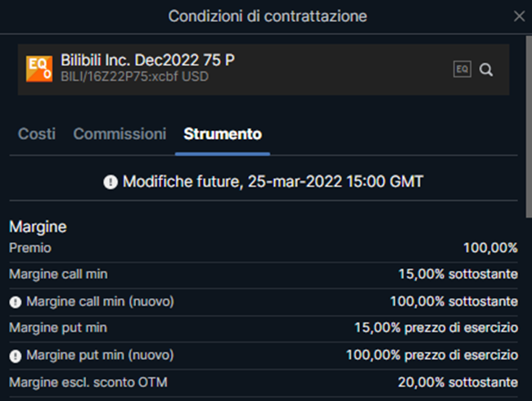Click 100,00% prezzo di esercizio value
The image size is (532, 401).
(x=432, y=355)
